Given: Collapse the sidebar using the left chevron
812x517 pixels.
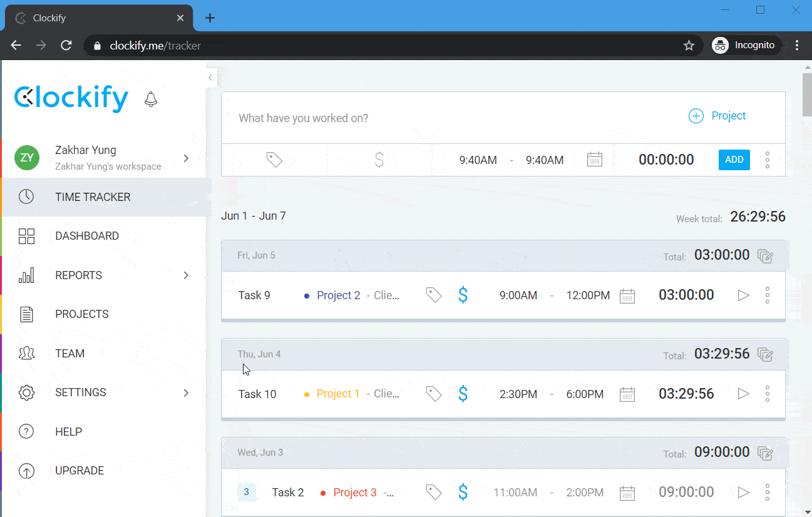Looking at the screenshot, I should (210, 77).
